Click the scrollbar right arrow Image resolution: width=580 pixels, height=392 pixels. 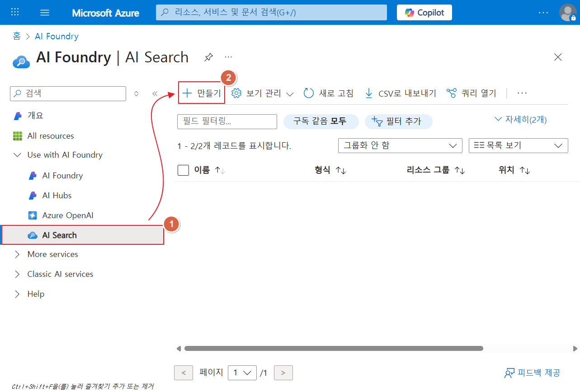click(x=575, y=349)
